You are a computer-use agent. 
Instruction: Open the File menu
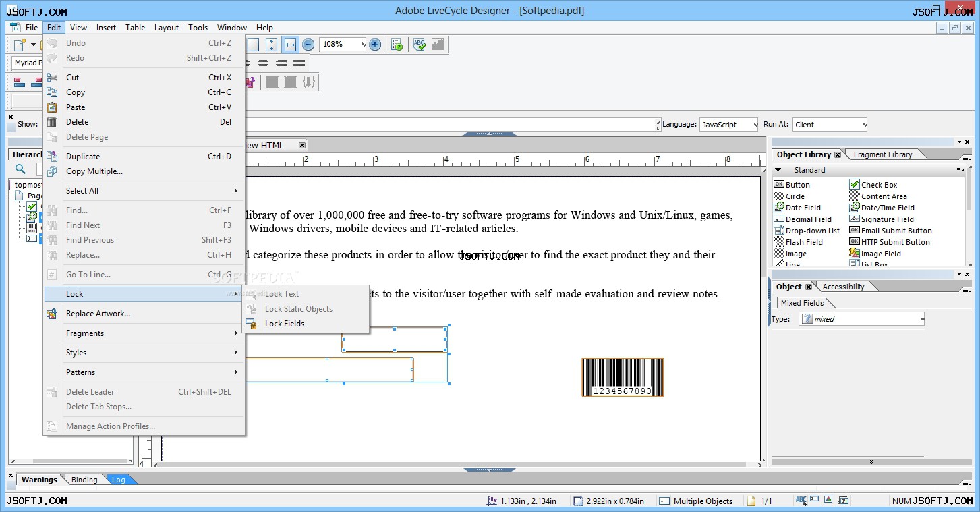32,28
